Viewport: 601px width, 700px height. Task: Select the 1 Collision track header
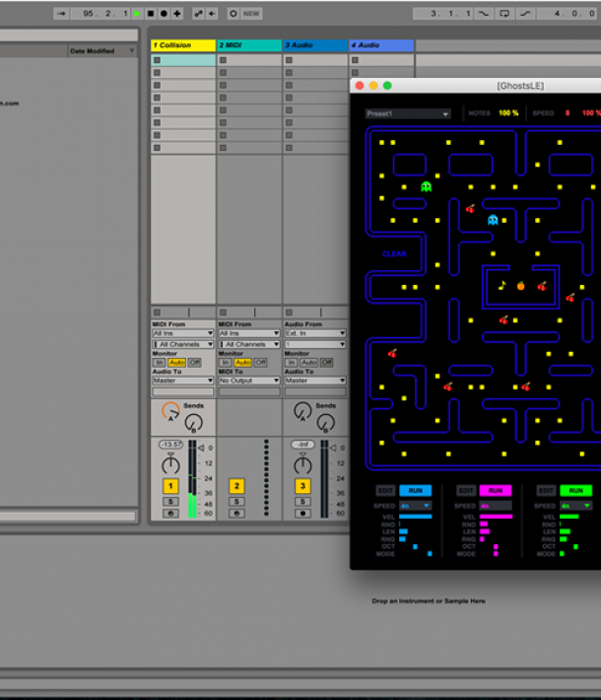183,45
